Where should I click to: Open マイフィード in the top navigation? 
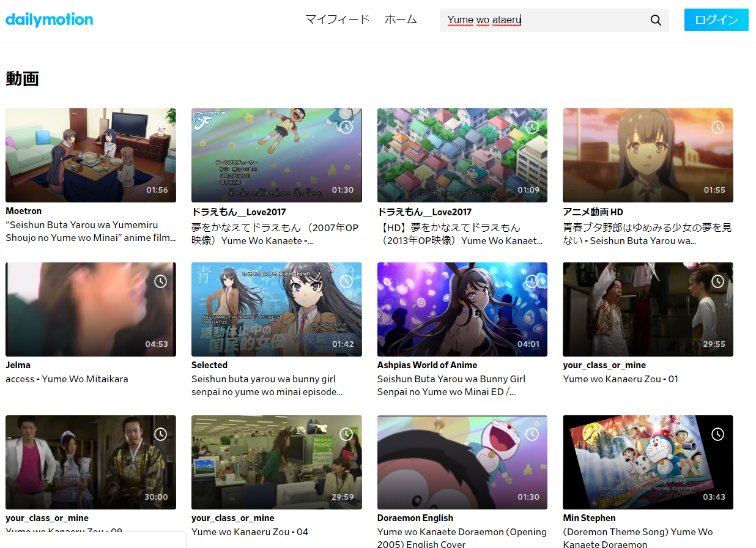[338, 20]
